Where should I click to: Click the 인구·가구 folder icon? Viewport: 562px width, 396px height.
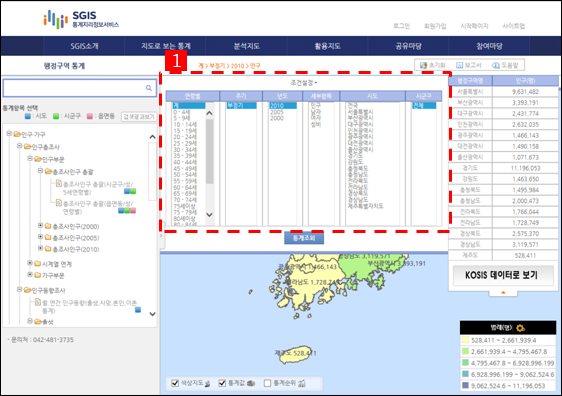pyautogui.click(x=17, y=134)
